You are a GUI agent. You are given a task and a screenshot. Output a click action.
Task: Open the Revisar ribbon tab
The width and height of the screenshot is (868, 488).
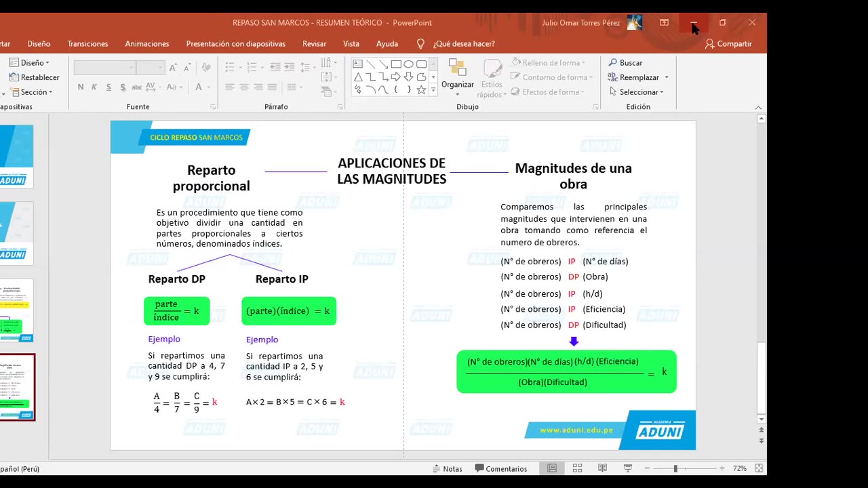(x=315, y=43)
